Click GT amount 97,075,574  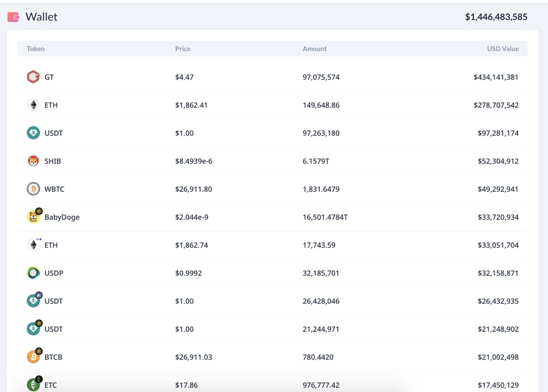321,77
